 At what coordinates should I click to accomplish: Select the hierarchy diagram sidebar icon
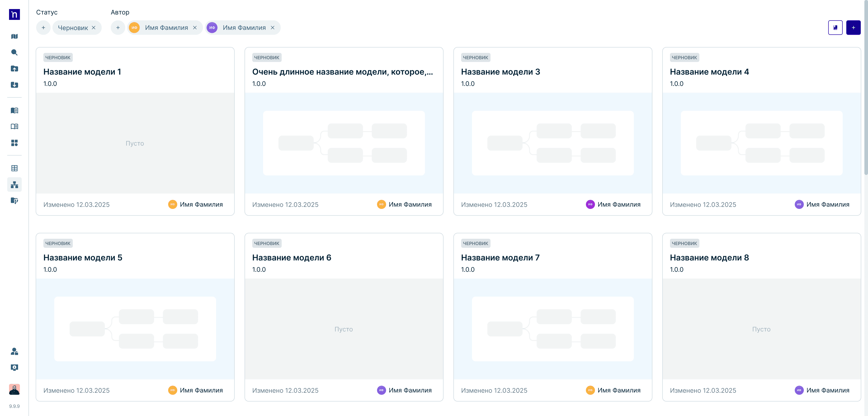[14, 185]
